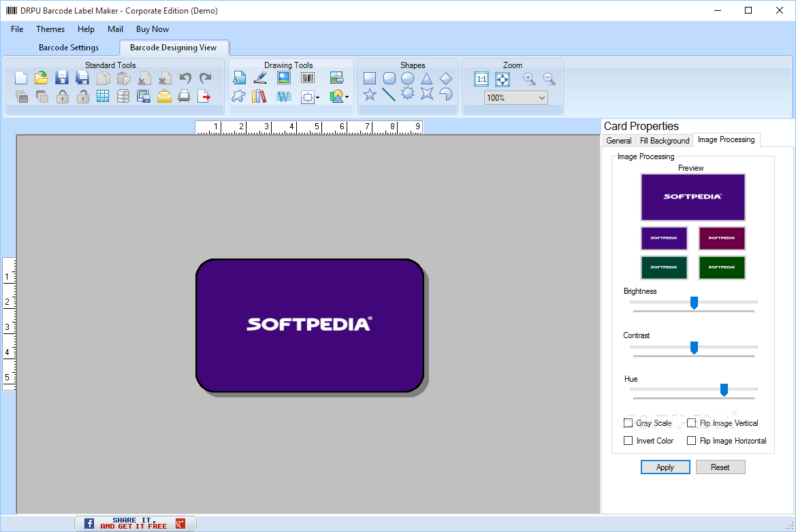Create a new blank label document
Image resolution: width=796 pixels, height=532 pixels.
tap(21, 78)
